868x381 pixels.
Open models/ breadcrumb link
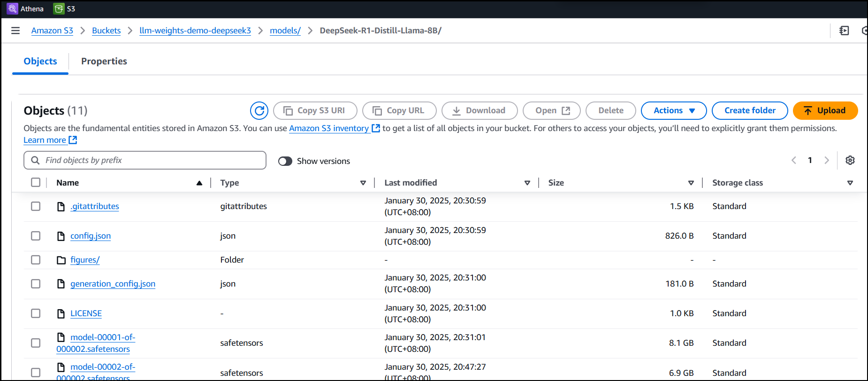(285, 31)
